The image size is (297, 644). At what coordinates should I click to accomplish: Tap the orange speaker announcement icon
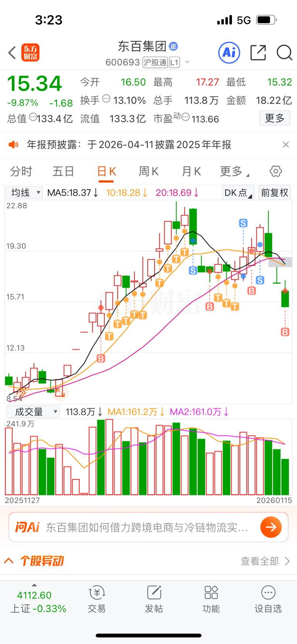pos(14,145)
